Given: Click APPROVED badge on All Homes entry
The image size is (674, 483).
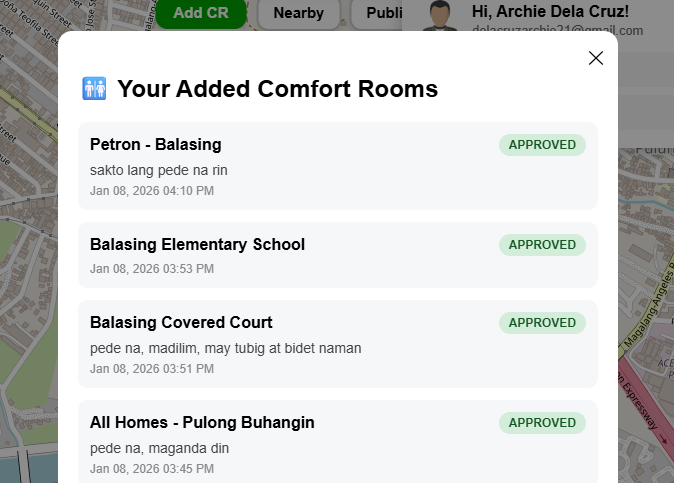Looking at the screenshot, I should point(542,423).
